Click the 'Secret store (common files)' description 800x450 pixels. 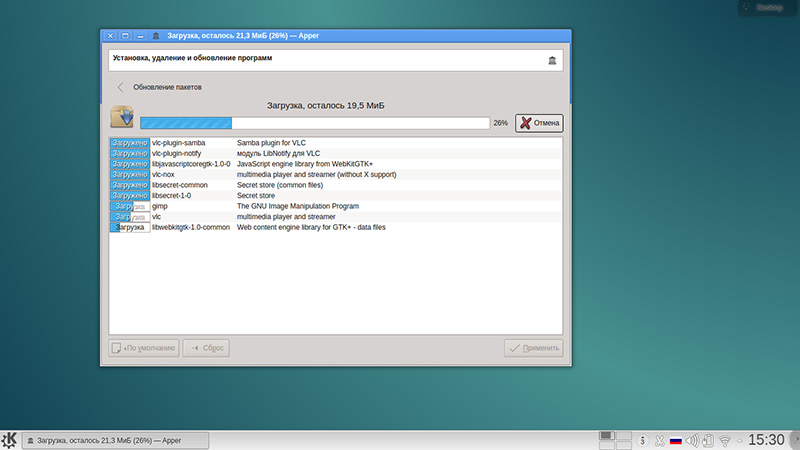pos(280,185)
